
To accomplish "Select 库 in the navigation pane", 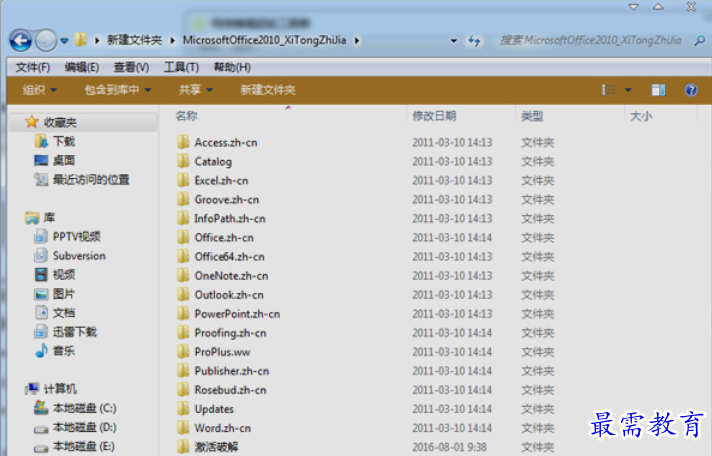I will pyautogui.click(x=49, y=218).
